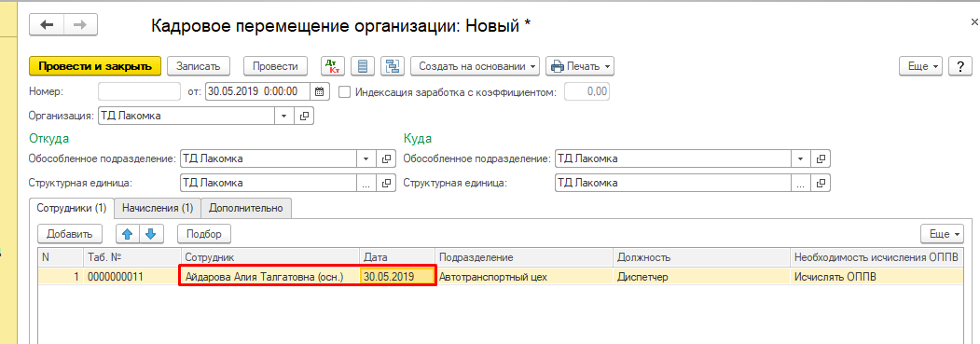Click Провести и закрыть button
This screenshot has height=344, width=980.
[95, 65]
